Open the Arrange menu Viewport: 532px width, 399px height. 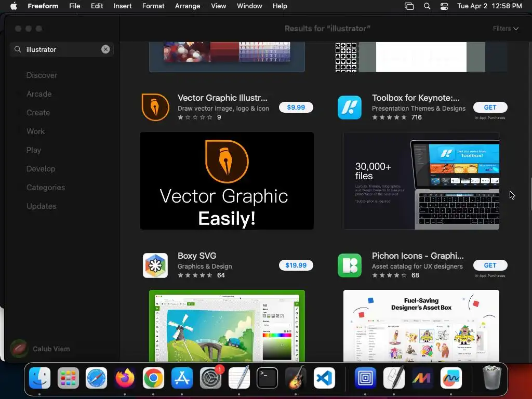pos(187,6)
